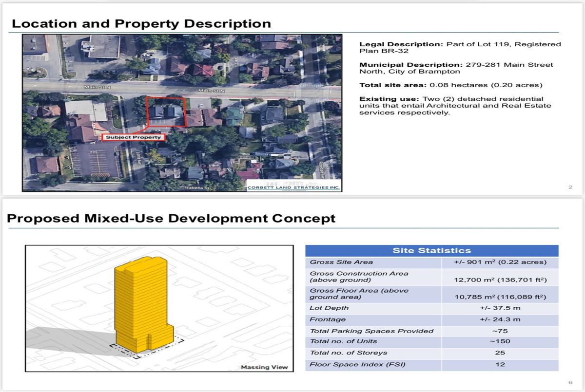This screenshot has width=585, height=392.
Task: Click the Total no. of Storeys value
Action: pos(500,353)
